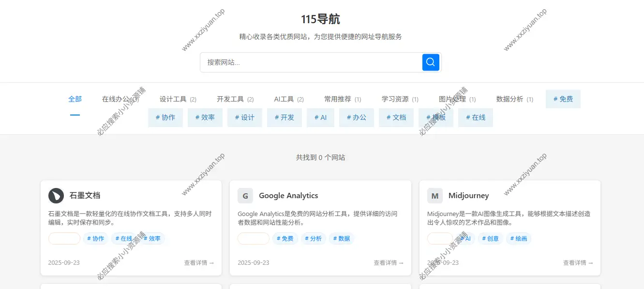Viewport: 644px width, 289px height.
Task: Click the Google Analytics G icon
Action: 245,196
